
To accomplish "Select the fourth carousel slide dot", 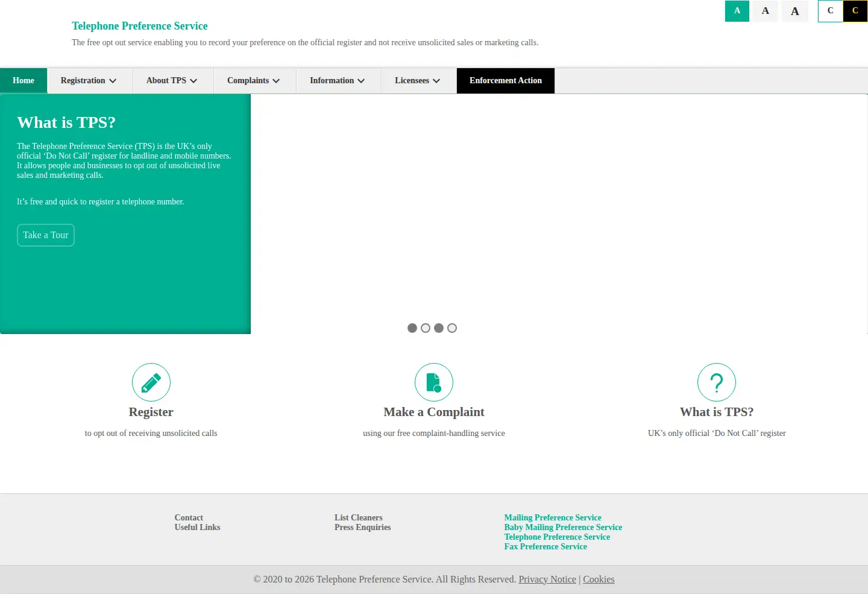I will point(452,328).
